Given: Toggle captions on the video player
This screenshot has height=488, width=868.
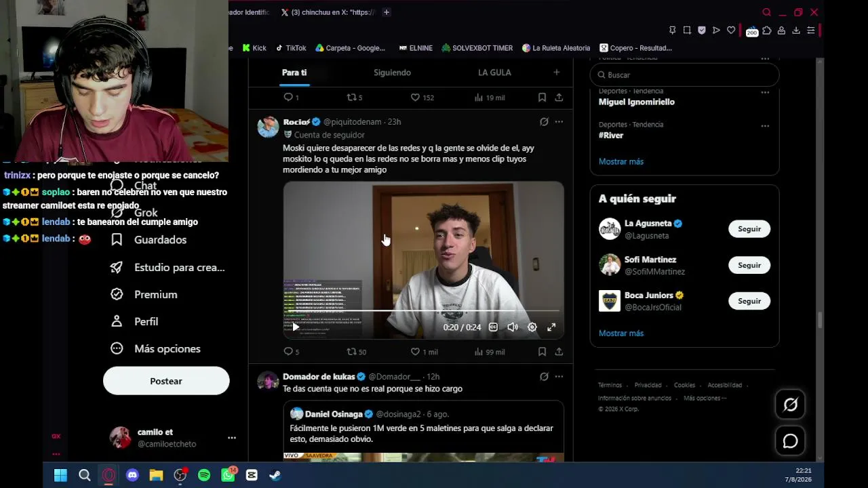Looking at the screenshot, I should [x=493, y=327].
